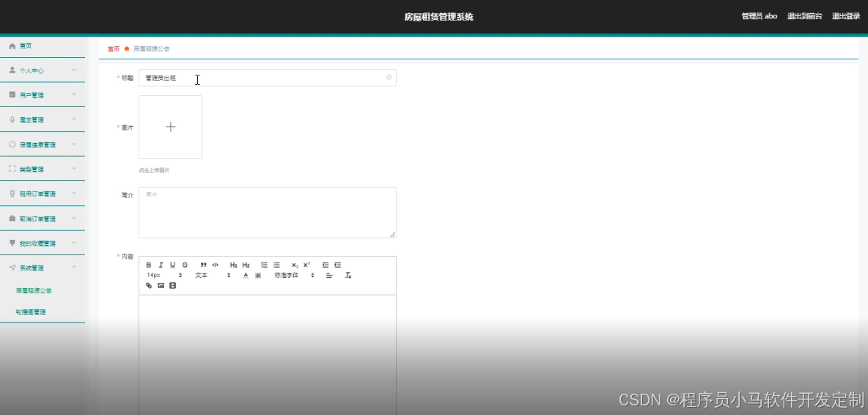Toggle strikethrough formatting in the editor
Image resolution: width=868 pixels, height=415 pixels.
pyautogui.click(x=185, y=265)
